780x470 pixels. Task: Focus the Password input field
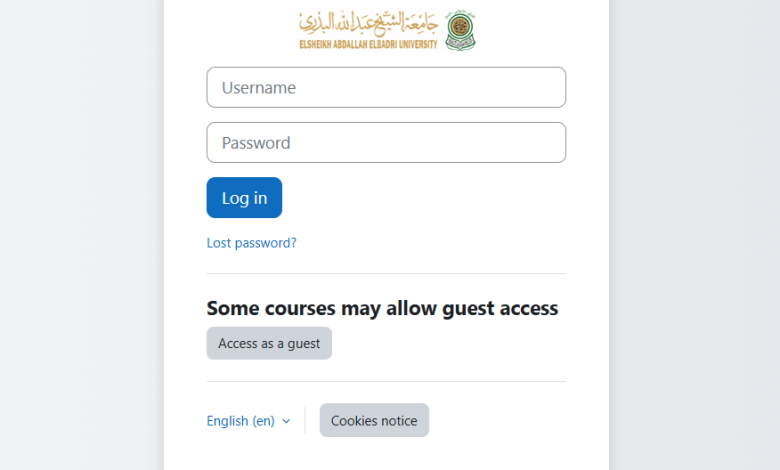click(x=386, y=143)
